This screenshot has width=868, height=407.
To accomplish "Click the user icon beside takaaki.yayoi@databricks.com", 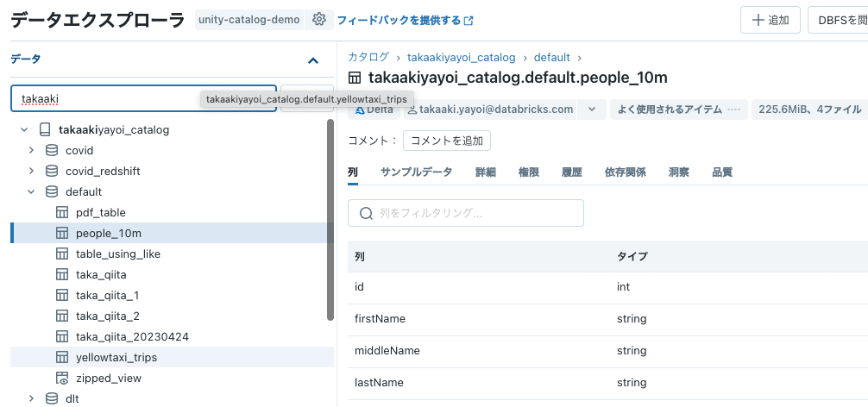I will [412, 110].
